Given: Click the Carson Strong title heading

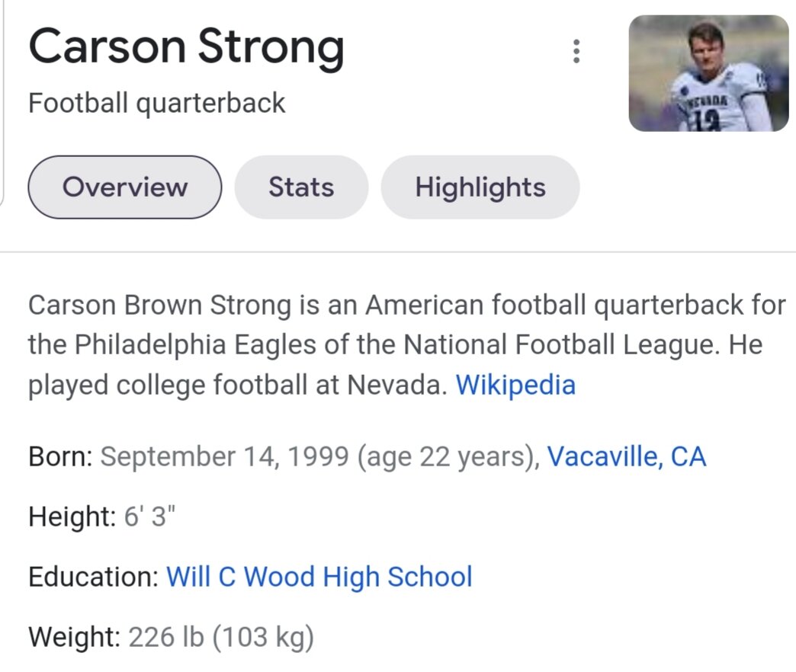Looking at the screenshot, I should [186, 47].
